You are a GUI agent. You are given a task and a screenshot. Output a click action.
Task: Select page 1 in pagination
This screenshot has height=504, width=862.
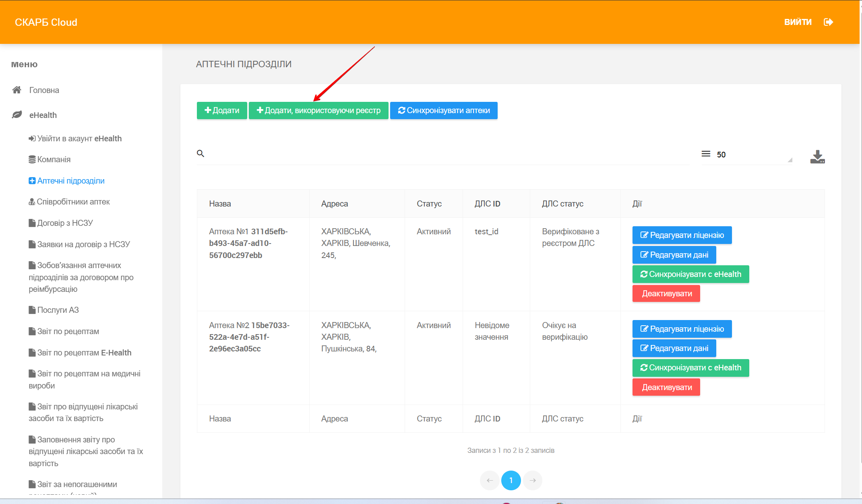click(511, 480)
